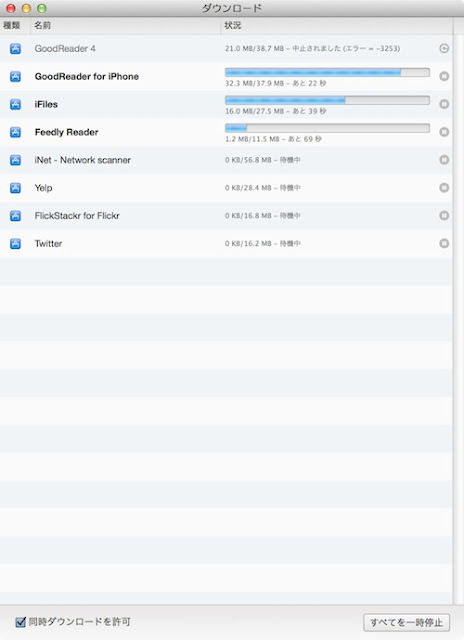
Task: Click the 1.2 MB/11.5 MB status text
Action: pos(273,139)
